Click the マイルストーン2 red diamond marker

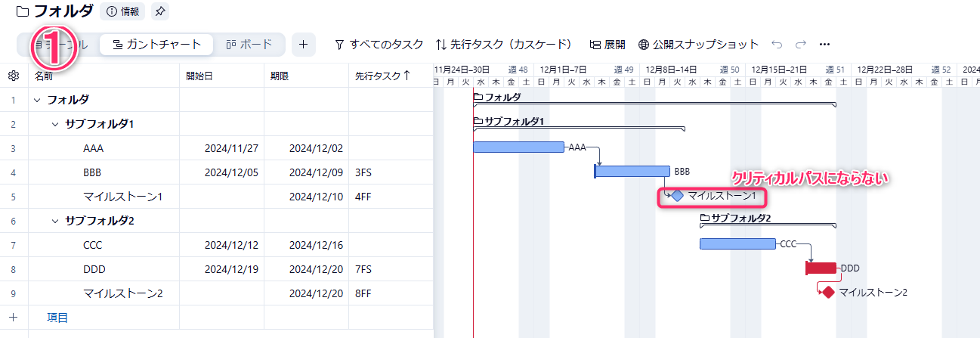click(828, 292)
